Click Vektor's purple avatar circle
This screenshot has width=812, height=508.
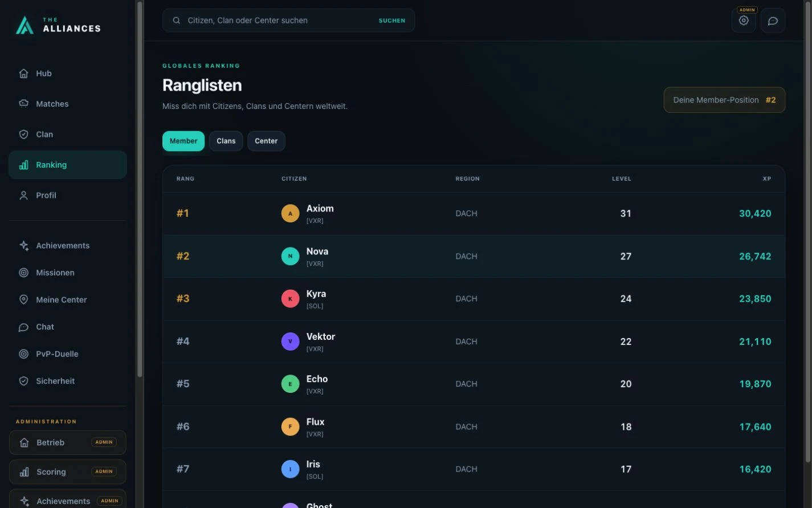[x=290, y=342]
